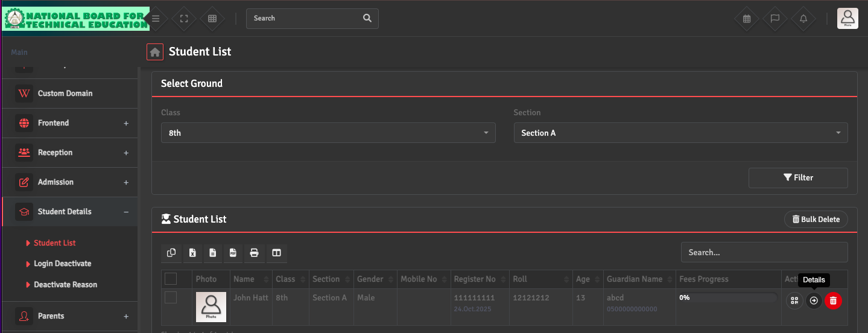The height and width of the screenshot is (333, 868).
Task: Open the Section dropdown showing Section A
Action: click(680, 133)
